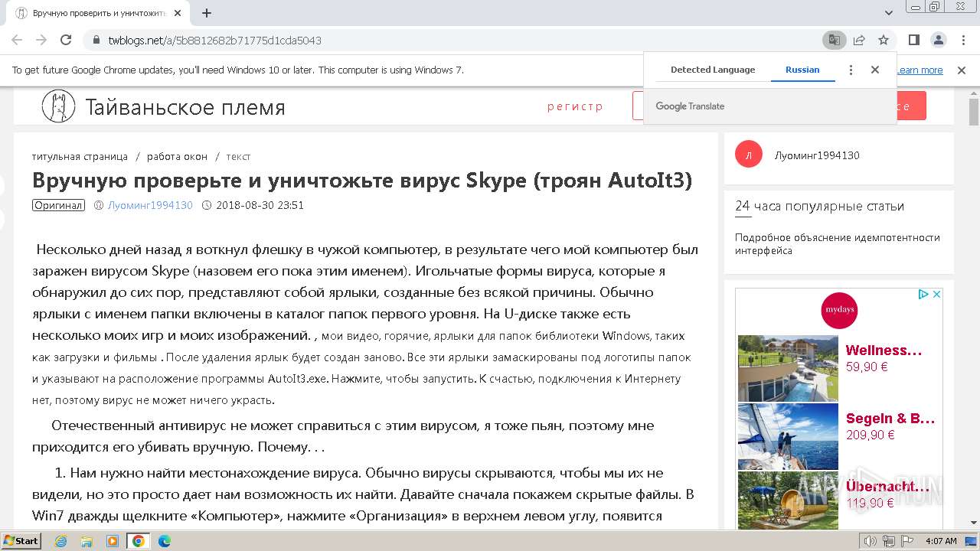Open volume control in system tray
The width and height of the screenshot is (980, 551).
tap(871, 541)
